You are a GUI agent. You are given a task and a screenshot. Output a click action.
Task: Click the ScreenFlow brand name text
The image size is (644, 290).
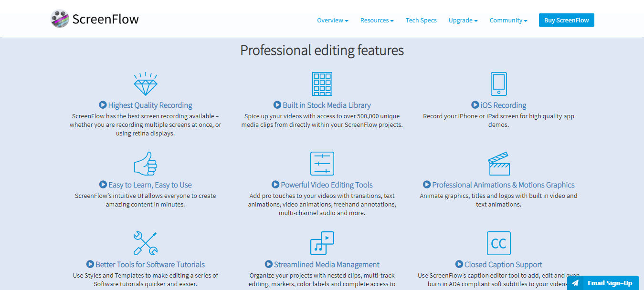tap(106, 19)
